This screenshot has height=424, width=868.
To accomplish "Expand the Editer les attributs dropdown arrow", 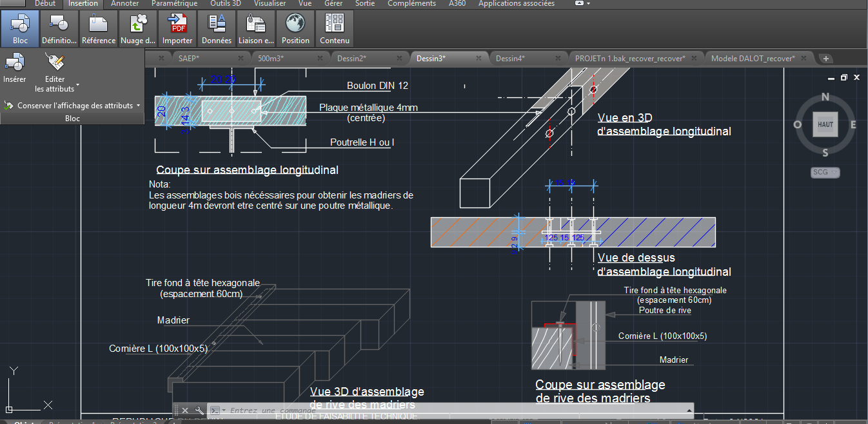I will point(78,84).
